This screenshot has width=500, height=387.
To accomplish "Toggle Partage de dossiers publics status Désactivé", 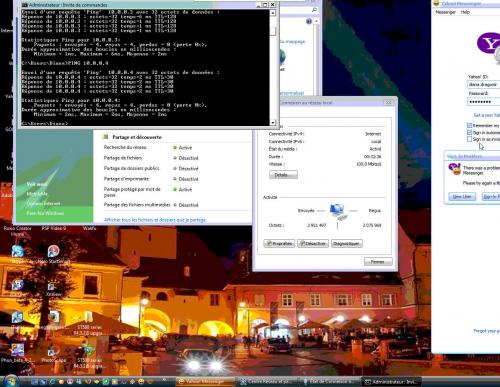I will tap(186, 169).
